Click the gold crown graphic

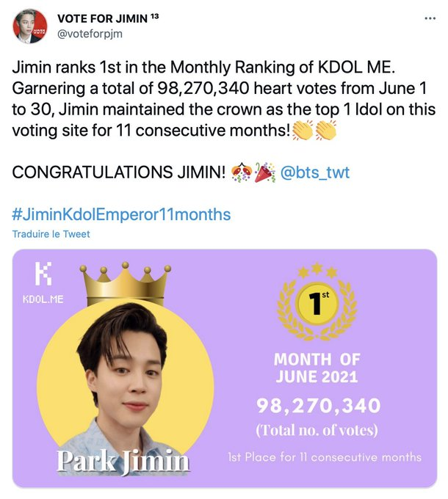coord(125,284)
